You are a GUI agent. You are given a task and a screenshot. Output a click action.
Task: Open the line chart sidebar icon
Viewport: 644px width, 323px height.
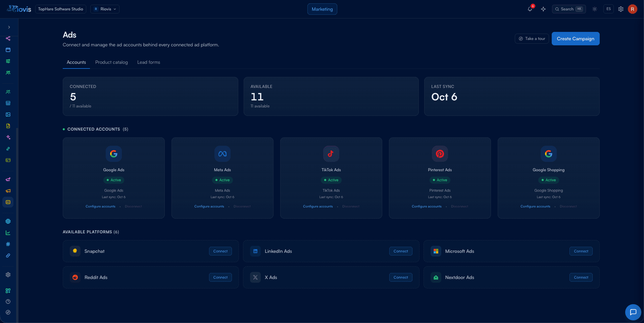pos(8,233)
